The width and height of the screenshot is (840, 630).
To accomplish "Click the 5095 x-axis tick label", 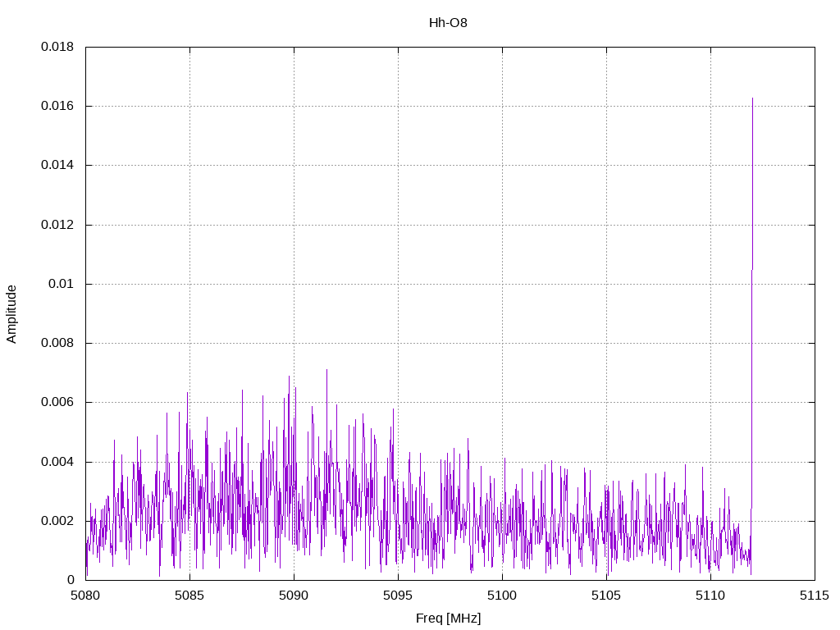I will (x=398, y=596).
